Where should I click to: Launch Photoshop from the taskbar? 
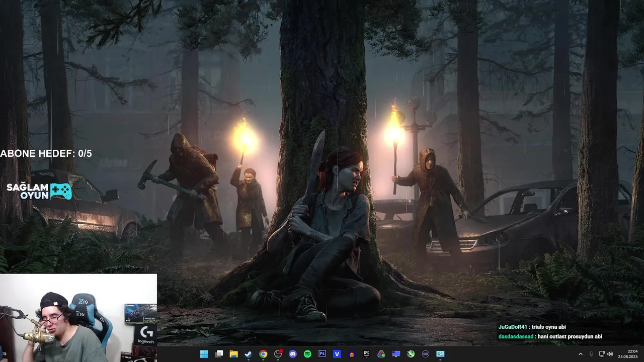[x=323, y=354]
